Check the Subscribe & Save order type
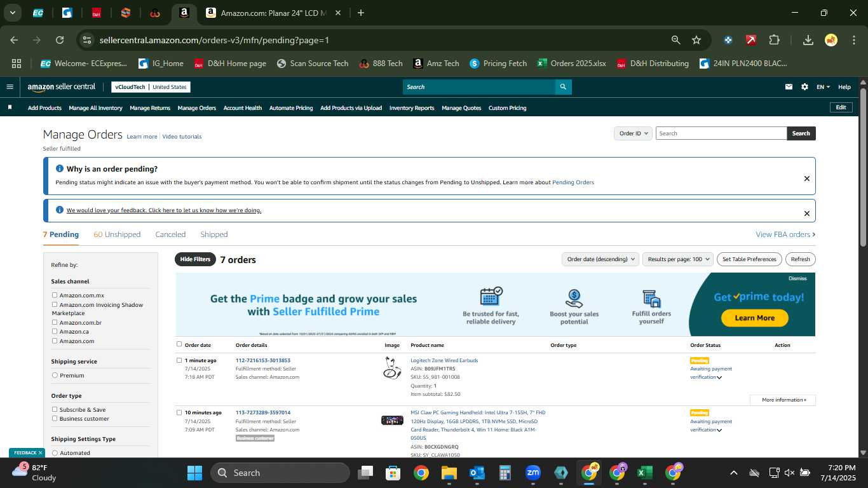Image resolution: width=868 pixels, height=488 pixels. pyautogui.click(x=55, y=409)
